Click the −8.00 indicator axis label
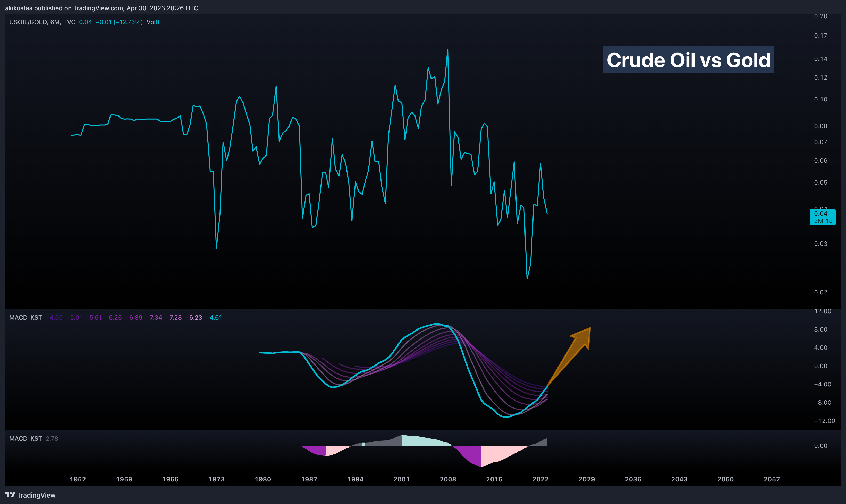The image size is (846, 504). pos(823,403)
